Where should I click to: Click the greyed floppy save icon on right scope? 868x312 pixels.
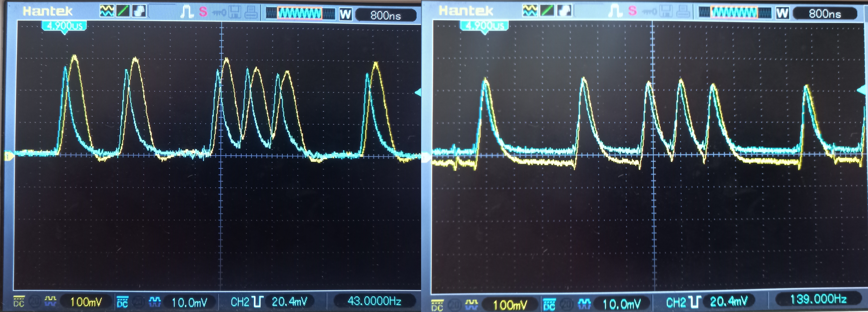[x=666, y=12]
